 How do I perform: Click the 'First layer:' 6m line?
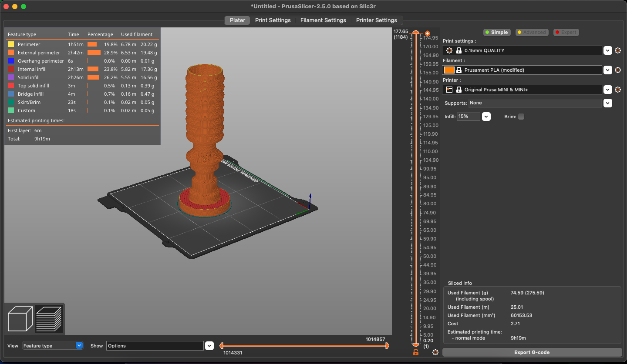pyautogui.click(x=25, y=130)
